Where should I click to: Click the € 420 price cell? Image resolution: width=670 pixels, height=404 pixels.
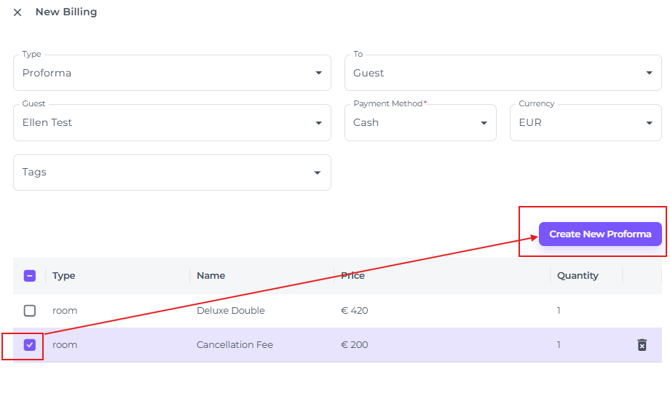354,311
